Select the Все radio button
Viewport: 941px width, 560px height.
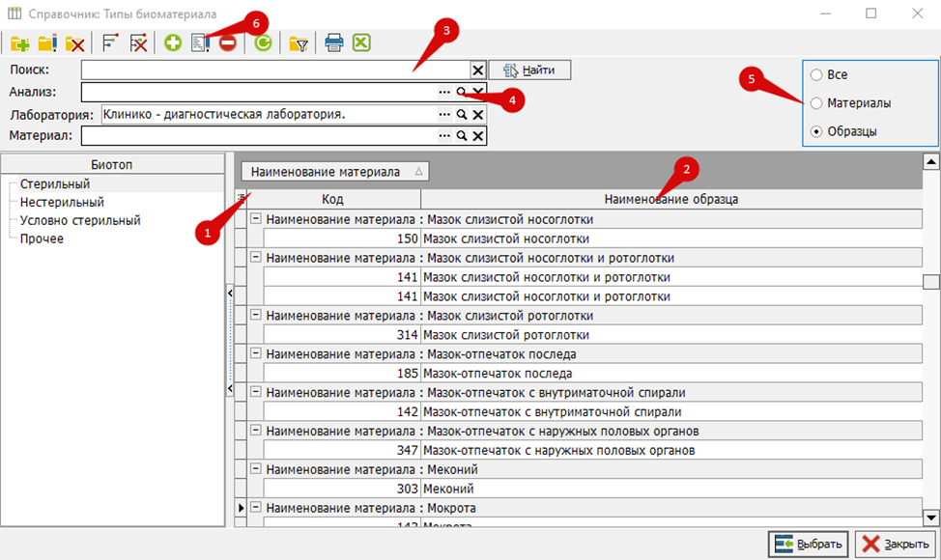point(816,75)
